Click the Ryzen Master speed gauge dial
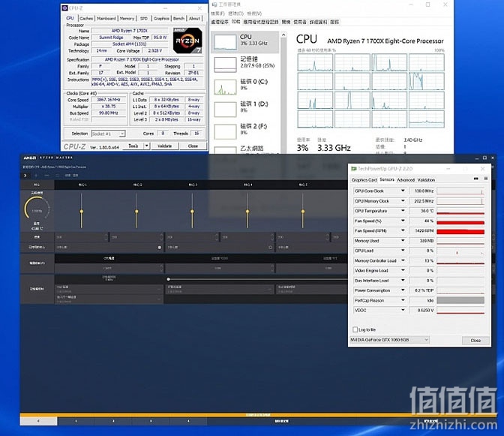 pos(37,209)
